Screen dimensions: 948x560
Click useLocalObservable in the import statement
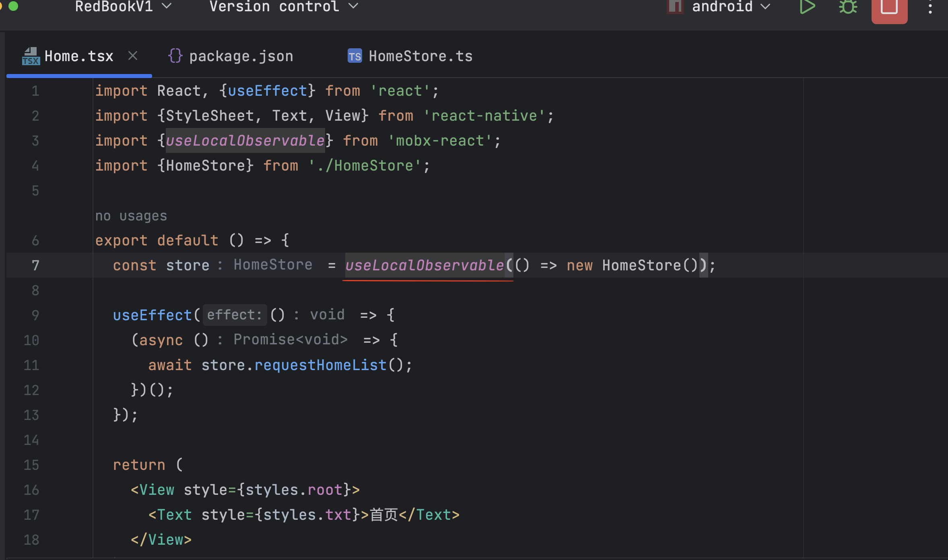pos(245,141)
